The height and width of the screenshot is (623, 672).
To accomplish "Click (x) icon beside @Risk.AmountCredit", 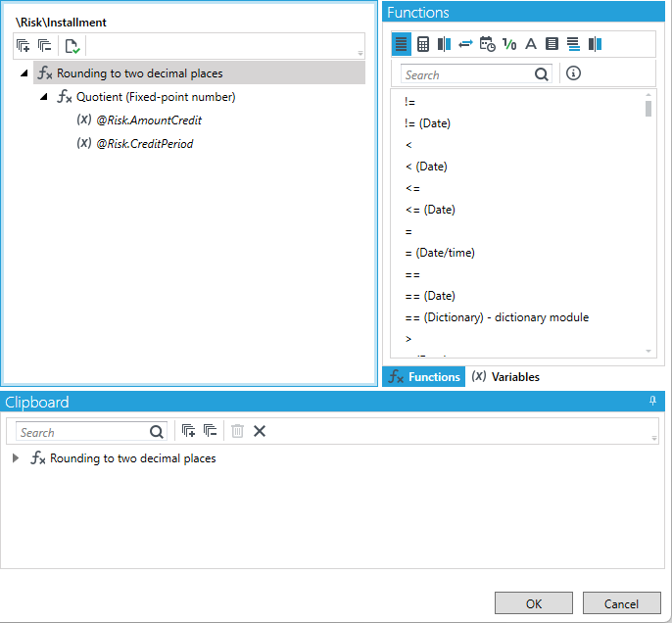I will 84,120.
